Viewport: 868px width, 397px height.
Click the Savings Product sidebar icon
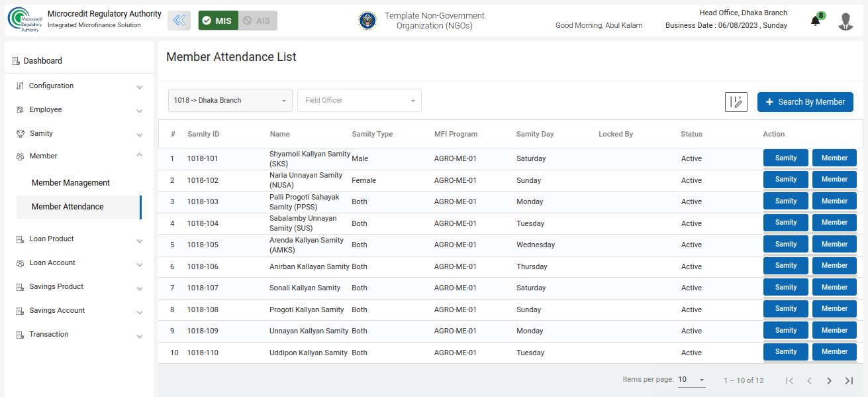[x=20, y=287]
